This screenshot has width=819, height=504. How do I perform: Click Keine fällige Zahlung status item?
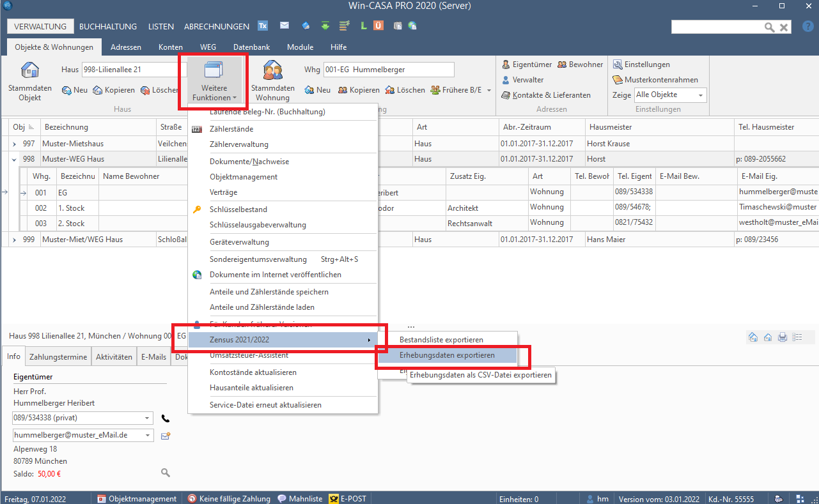pos(229,499)
